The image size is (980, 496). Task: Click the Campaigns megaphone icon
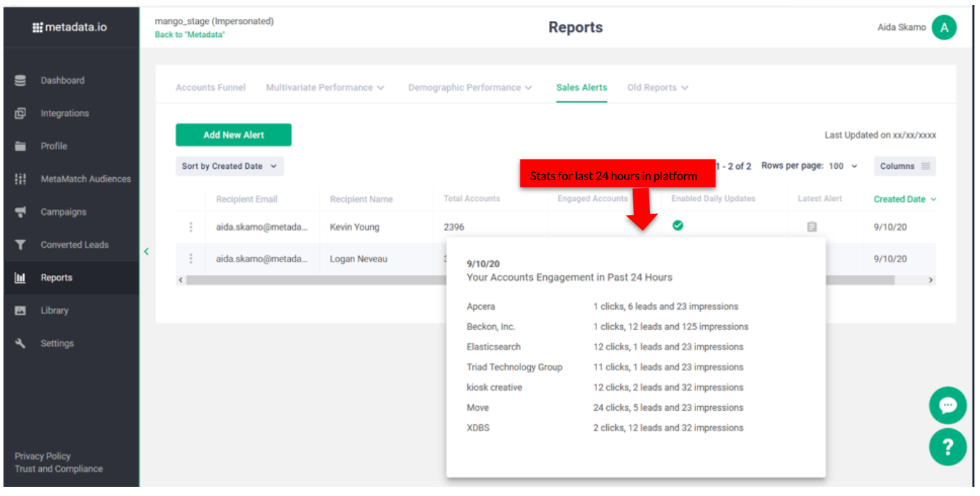click(20, 212)
